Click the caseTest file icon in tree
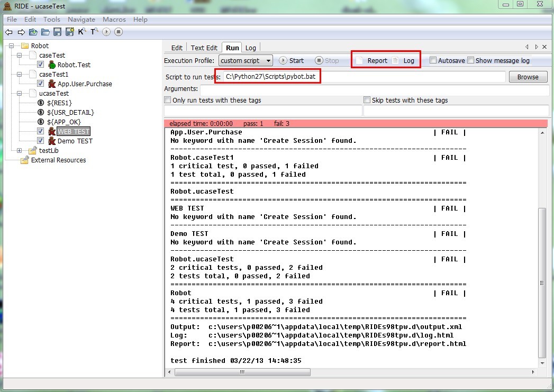The height and width of the screenshot is (392, 554). point(33,55)
